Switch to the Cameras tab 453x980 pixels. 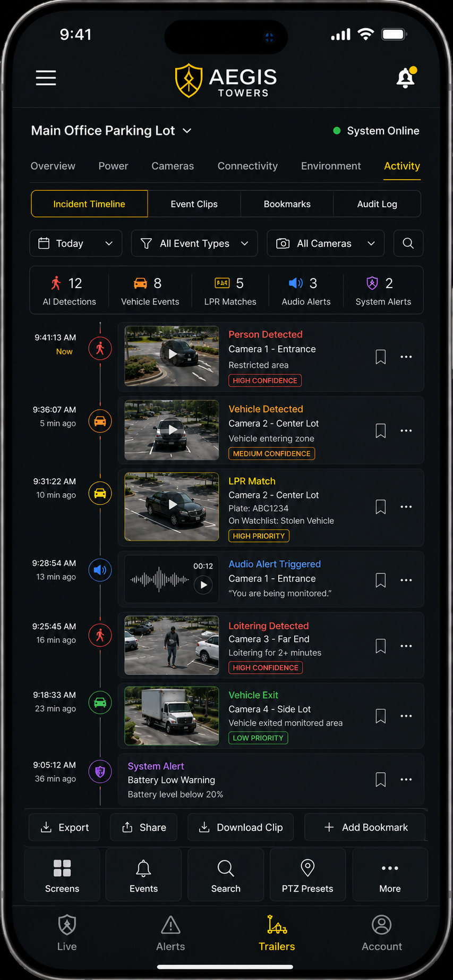coord(173,166)
